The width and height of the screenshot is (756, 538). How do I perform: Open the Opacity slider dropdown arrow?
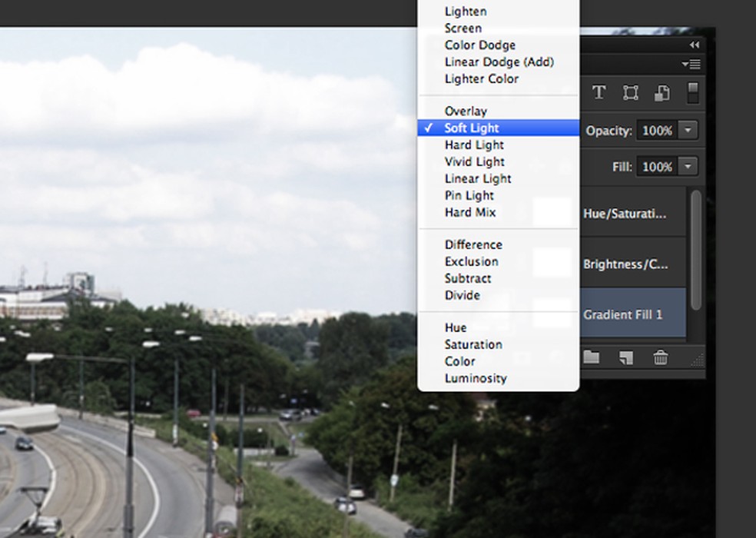(x=688, y=131)
